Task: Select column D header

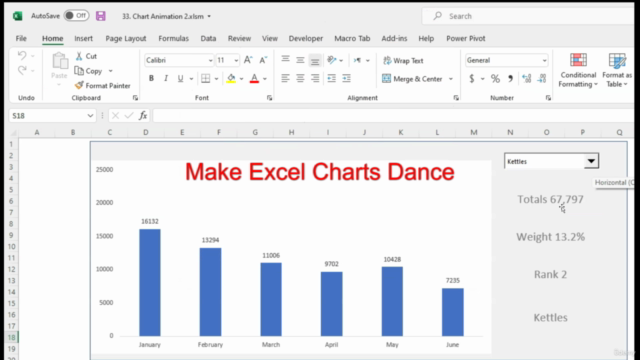Action: coord(146,132)
